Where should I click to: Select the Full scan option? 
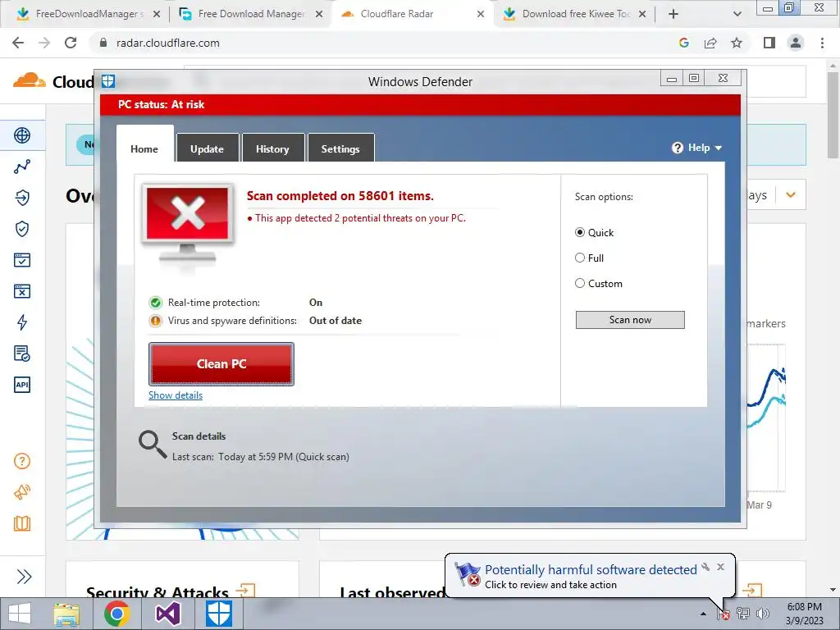click(x=580, y=258)
